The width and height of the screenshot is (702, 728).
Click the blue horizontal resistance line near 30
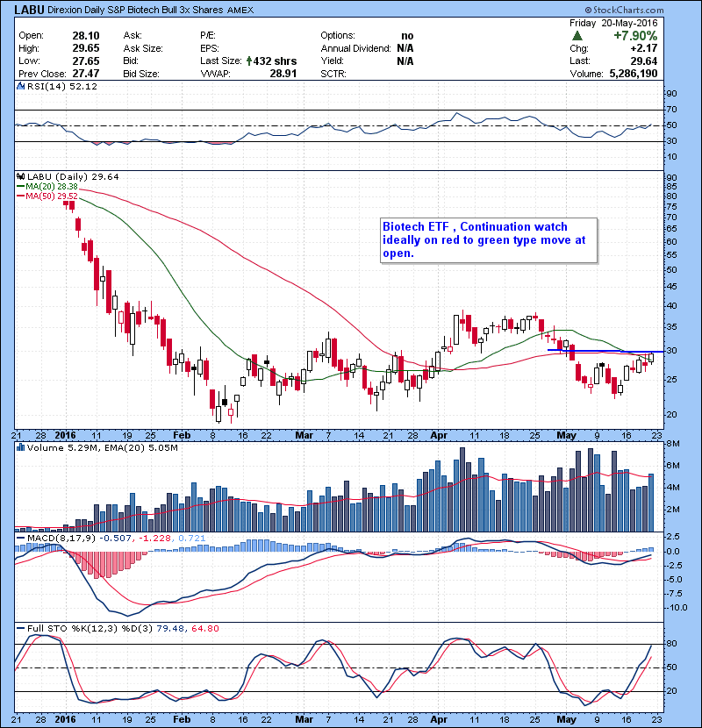coord(605,351)
